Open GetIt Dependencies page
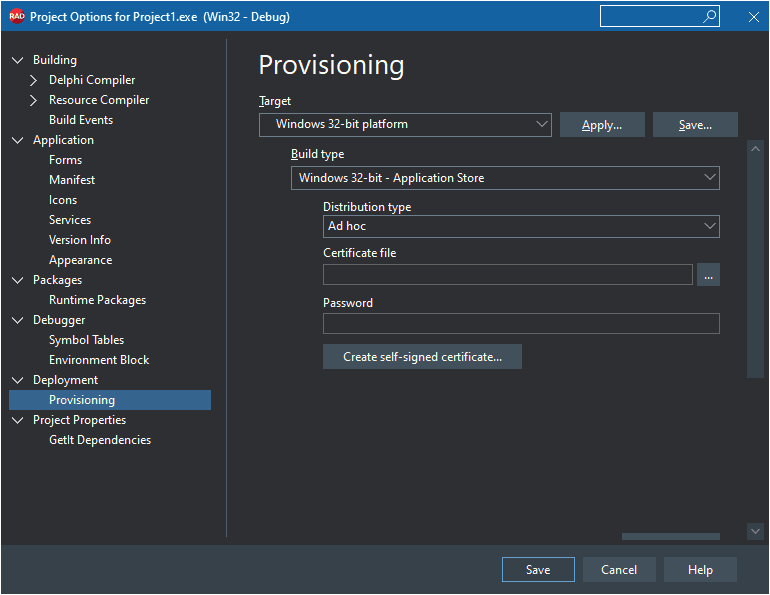This screenshot has width=770, height=595. point(100,440)
